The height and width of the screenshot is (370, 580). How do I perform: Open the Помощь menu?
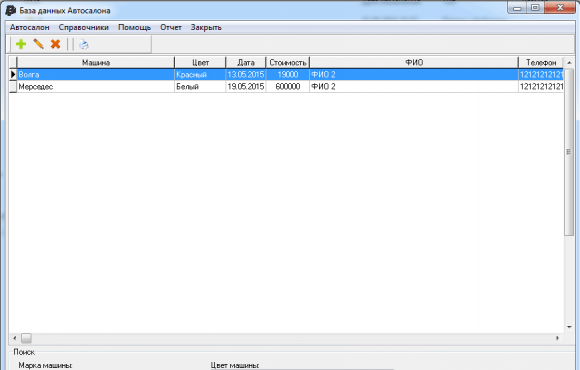pos(135,27)
